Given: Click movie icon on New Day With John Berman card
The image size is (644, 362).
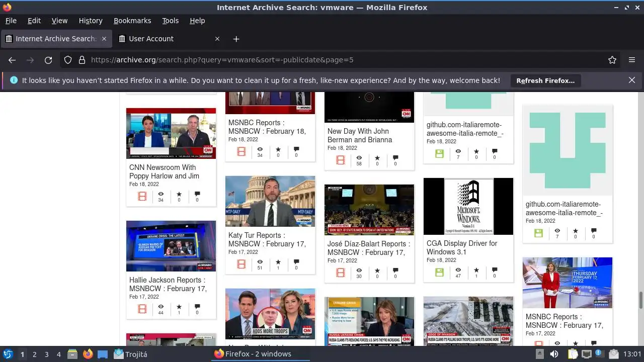Looking at the screenshot, I should pos(341,160).
